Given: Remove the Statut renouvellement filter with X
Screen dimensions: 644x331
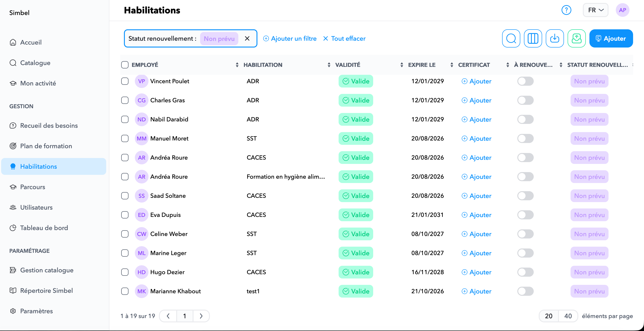Looking at the screenshot, I should coord(247,38).
